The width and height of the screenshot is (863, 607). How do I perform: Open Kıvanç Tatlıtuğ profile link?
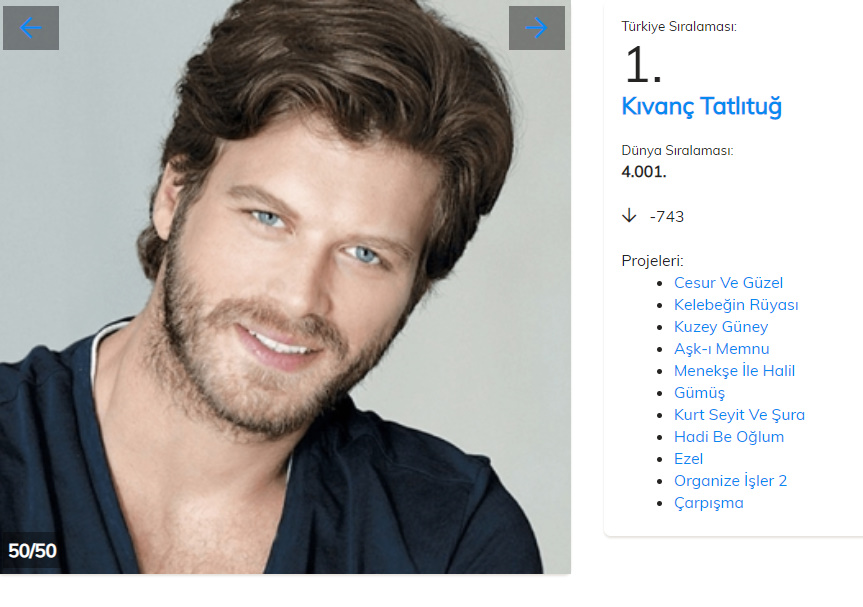[702, 106]
